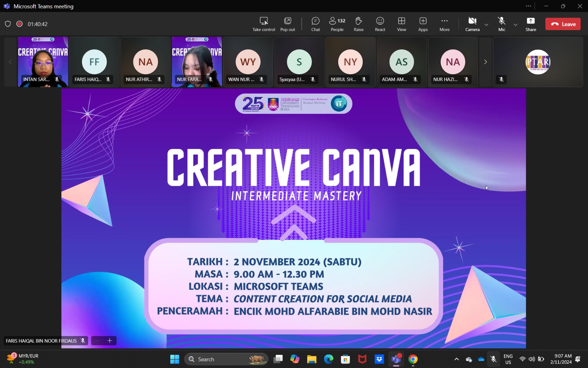
Task: Unmute the Mic
Action: pyautogui.click(x=502, y=24)
